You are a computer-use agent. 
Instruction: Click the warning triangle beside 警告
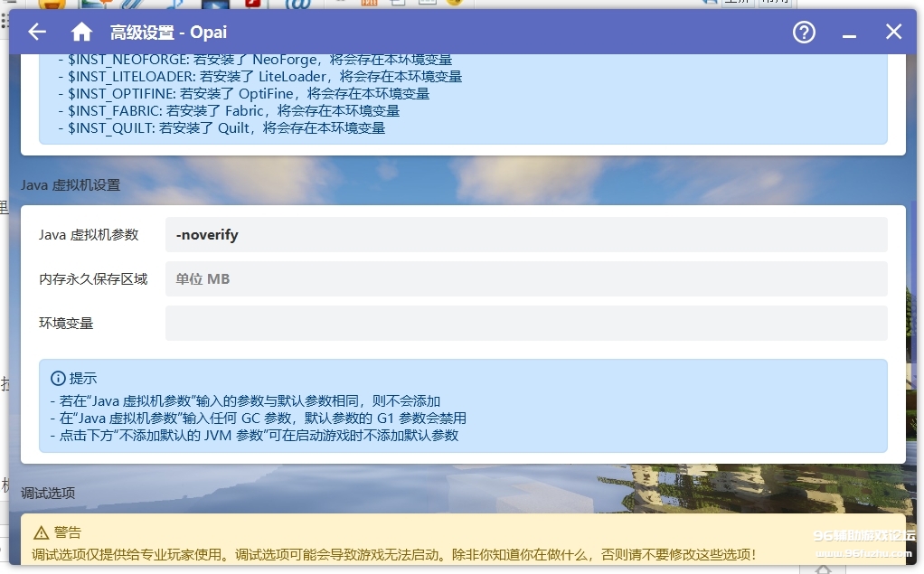coord(41,532)
